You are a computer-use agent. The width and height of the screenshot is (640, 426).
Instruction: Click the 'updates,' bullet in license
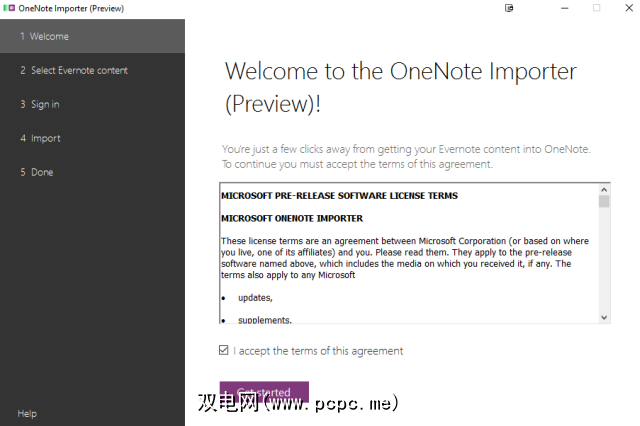point(255,297)
